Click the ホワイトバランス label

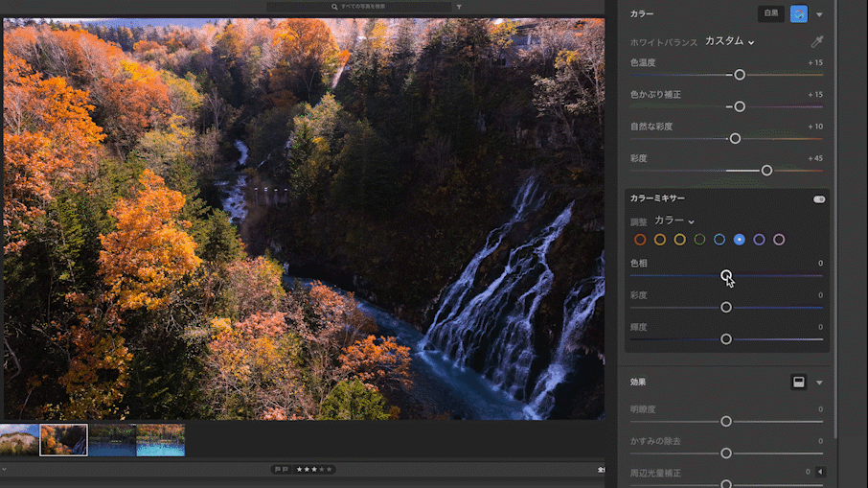663,42
